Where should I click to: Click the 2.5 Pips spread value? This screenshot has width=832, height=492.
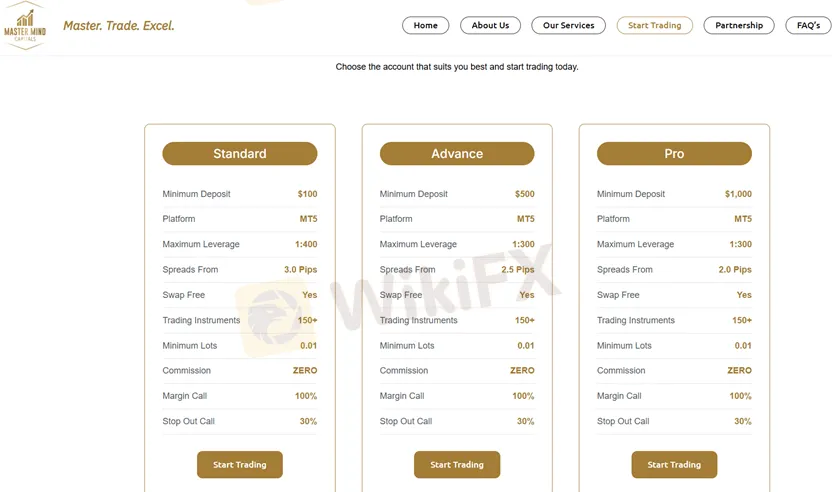[518, 270]
